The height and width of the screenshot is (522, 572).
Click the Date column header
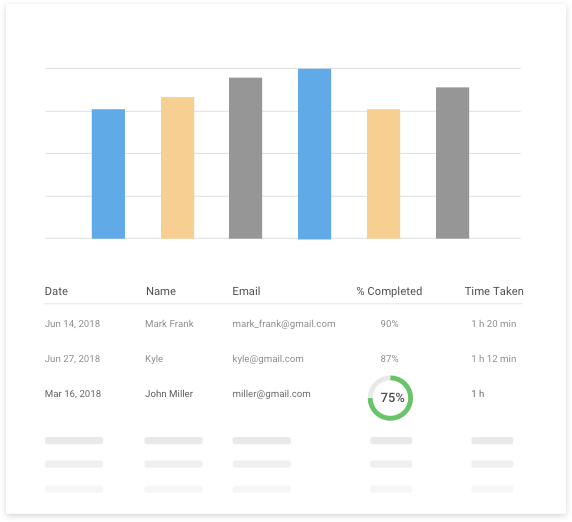click(56, 291)
